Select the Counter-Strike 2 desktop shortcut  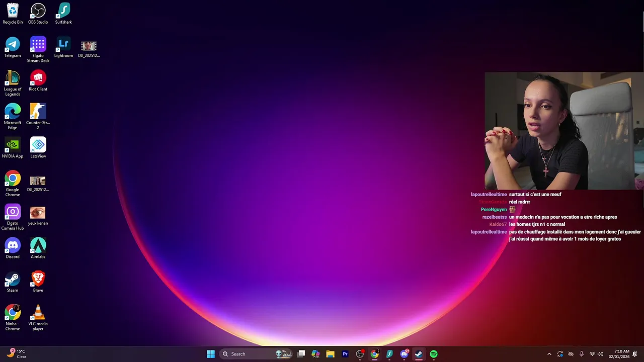click(x=38, y=117)
